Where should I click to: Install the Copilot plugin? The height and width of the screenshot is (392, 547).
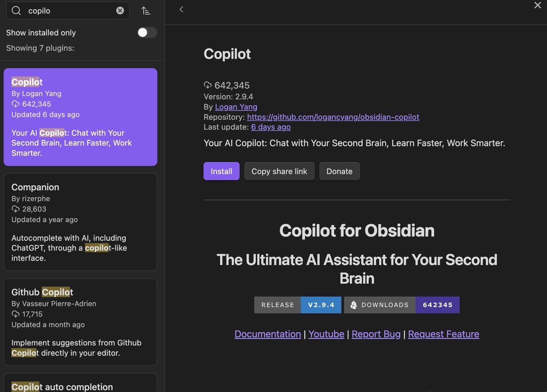[222, 171]
